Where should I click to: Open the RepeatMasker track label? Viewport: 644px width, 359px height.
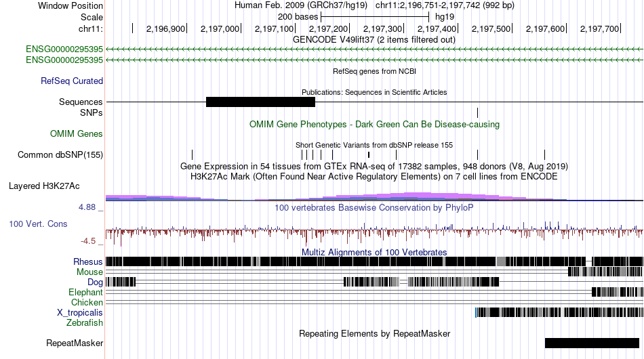coord(75,343)
